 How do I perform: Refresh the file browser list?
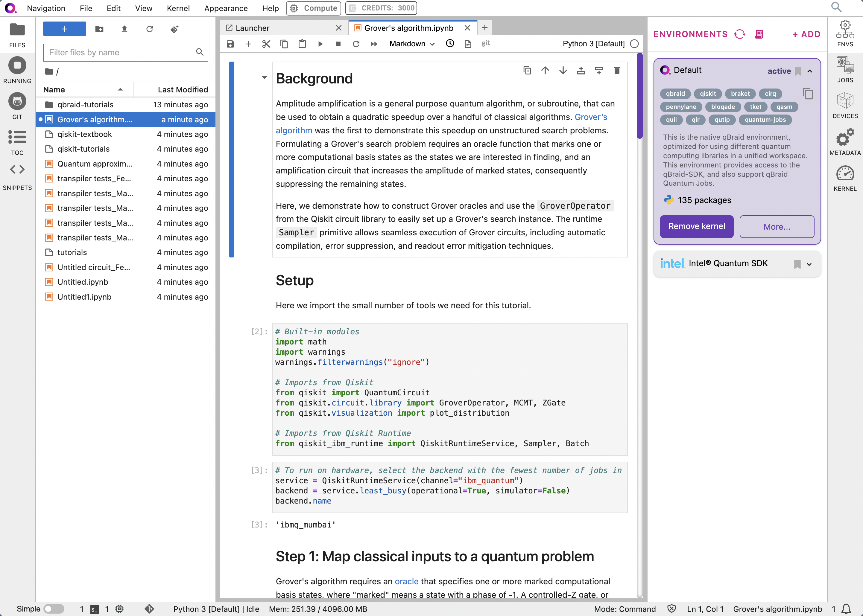150,29
